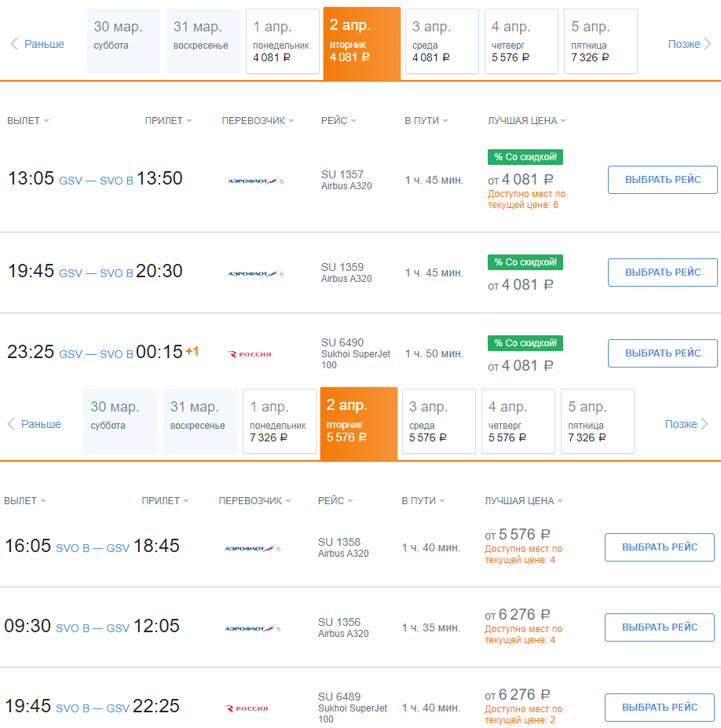The height and width of the screenshot is (728, 721).
Task: Sort top table by 'Вылет' column
Action: pos(28,121)
